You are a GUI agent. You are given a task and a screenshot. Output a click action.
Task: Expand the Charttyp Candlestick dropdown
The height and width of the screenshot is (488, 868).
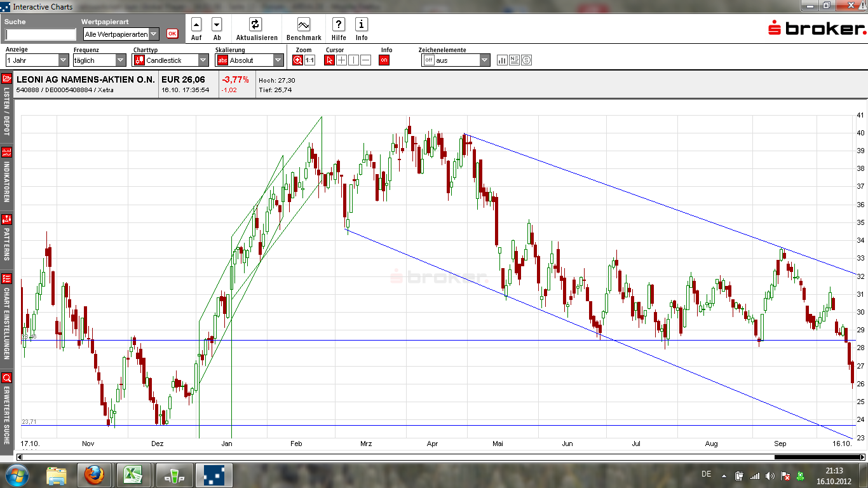170,60
